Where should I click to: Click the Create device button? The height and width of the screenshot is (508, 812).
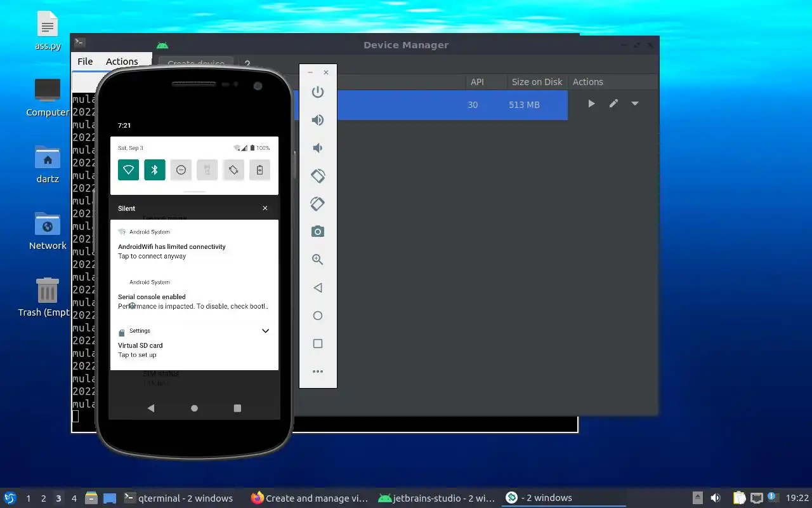coord(196,63)
